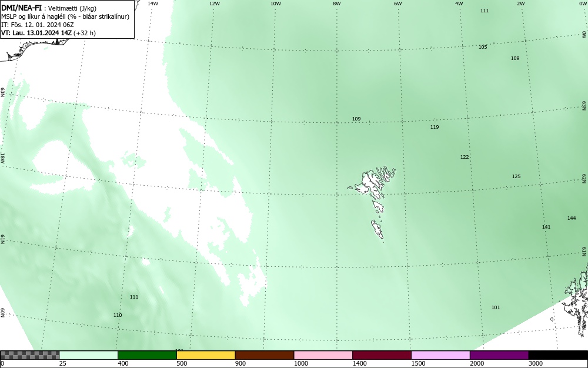This screenshot has width=588, height=368.
Task: Click the legend value 900
Action: point(240,363)
